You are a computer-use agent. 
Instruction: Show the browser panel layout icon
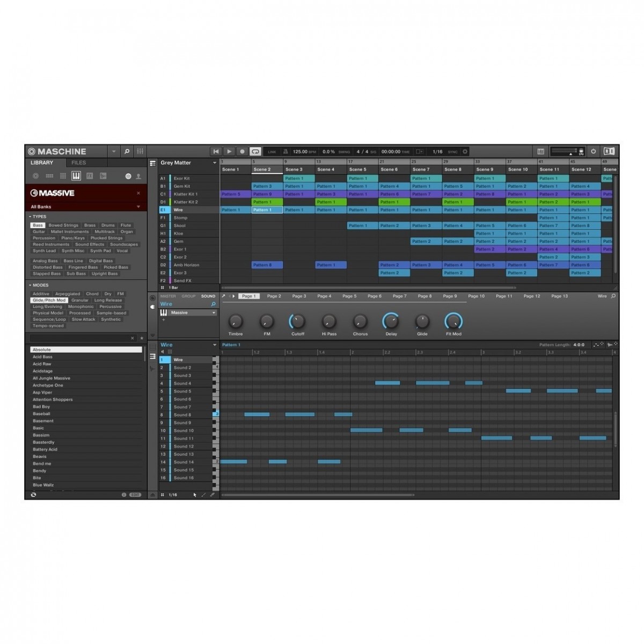pos(540,152)
